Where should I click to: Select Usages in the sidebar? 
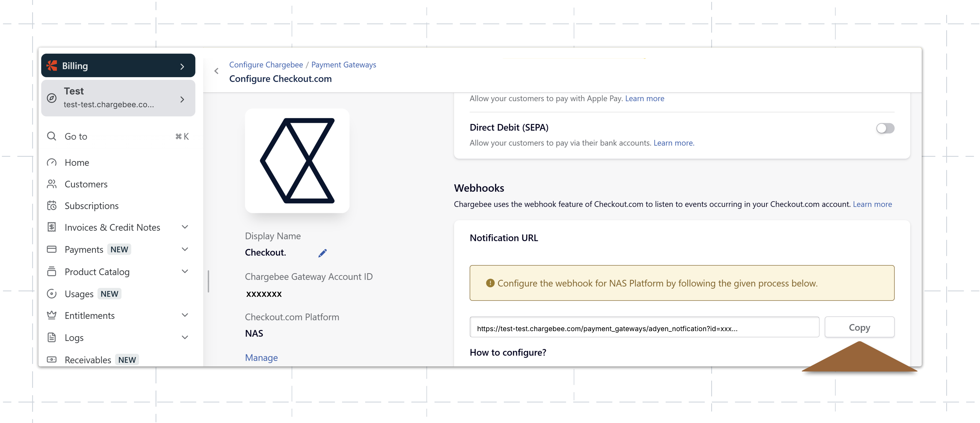click(79, 294)
